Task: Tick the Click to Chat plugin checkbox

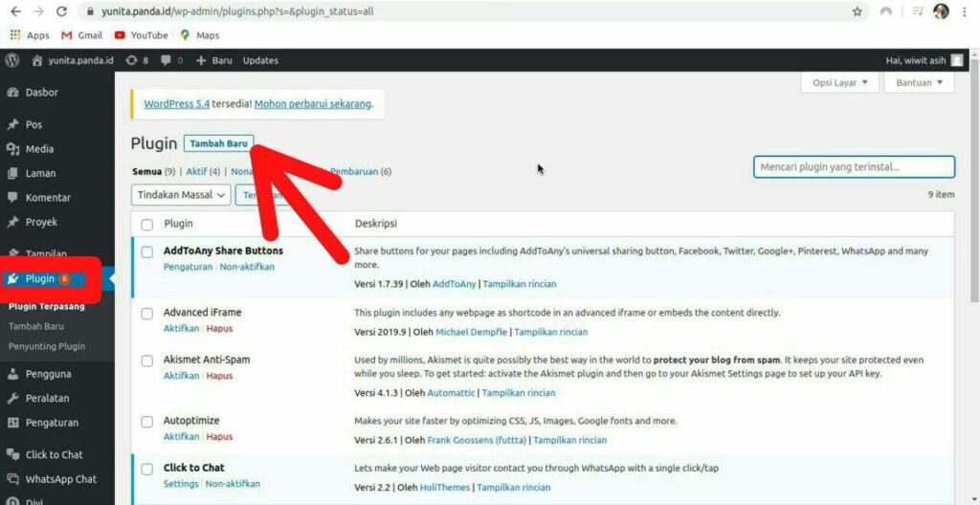Action: coord(146,469)
